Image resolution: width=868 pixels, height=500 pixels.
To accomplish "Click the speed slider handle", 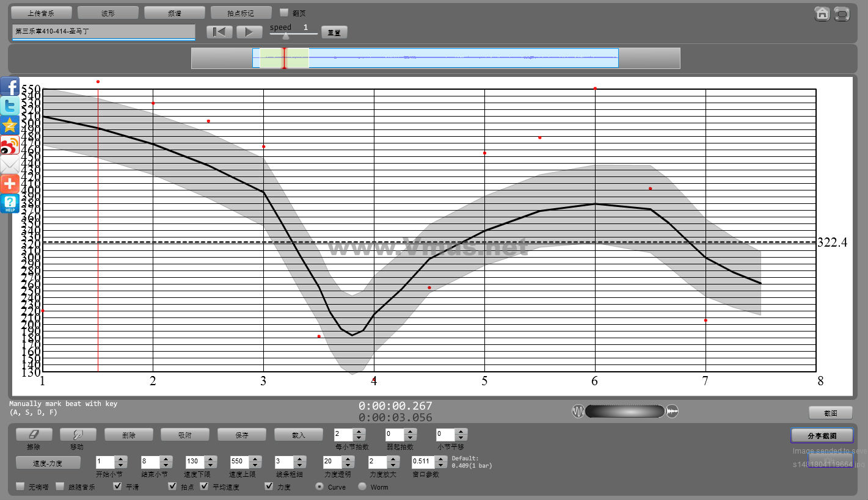I will click(285, 36).
